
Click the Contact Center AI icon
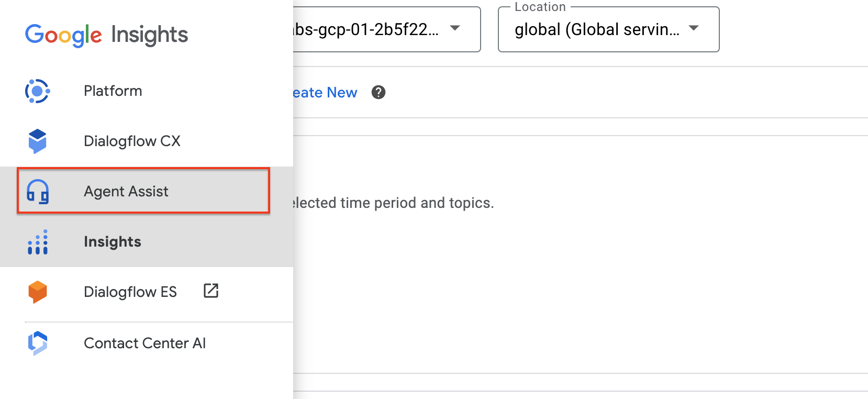(38, 343)
